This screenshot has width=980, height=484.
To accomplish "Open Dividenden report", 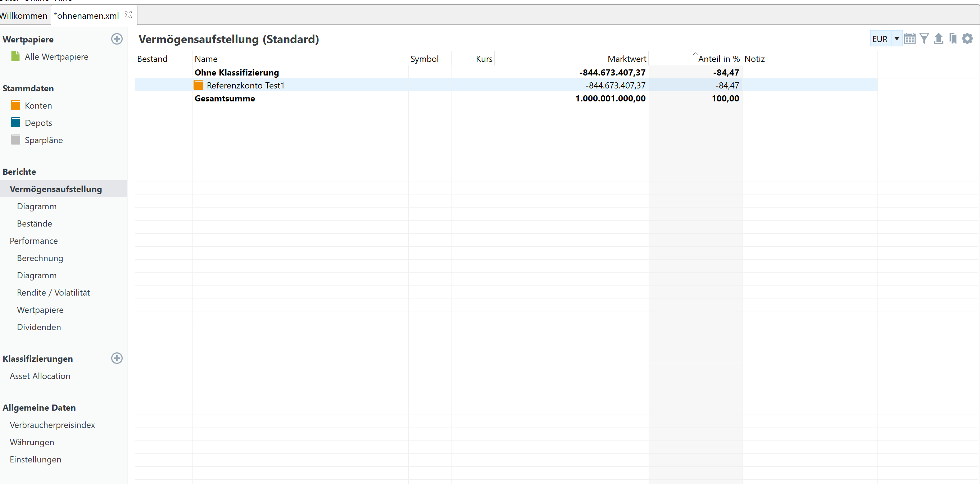I will click(39, 327).
